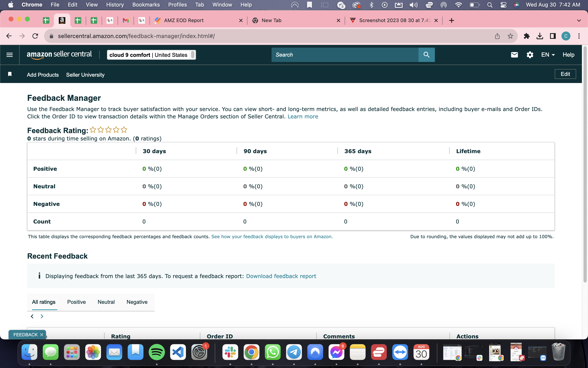This screenshot has width=588, height=368.
Task: Switch to the AMZ EOD Report tab
Action: (x=198, y=20)
